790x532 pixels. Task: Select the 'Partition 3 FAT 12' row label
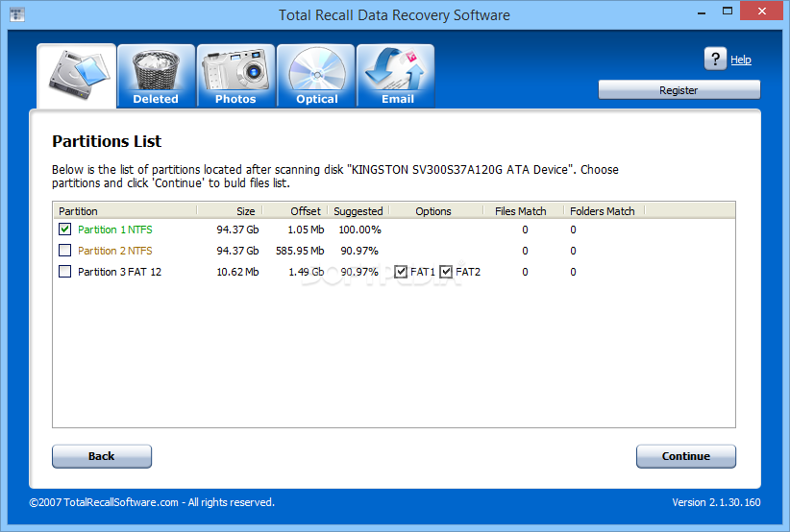119,272
